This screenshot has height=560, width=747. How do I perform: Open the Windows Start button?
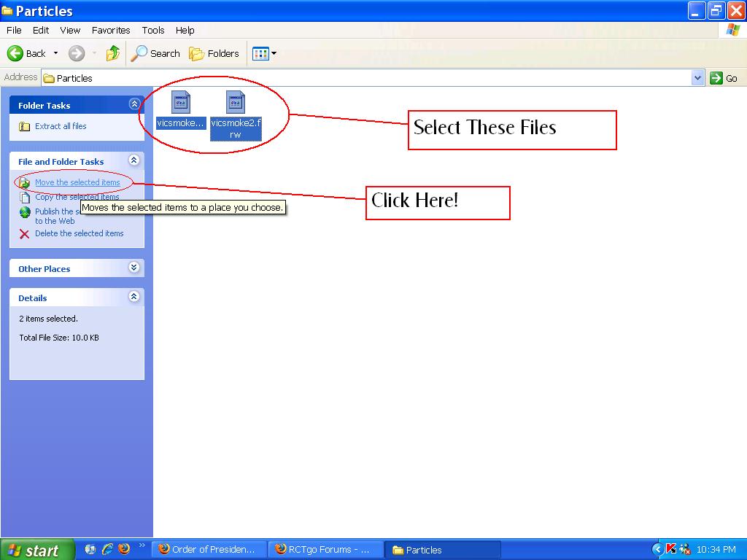coord(36,550)
